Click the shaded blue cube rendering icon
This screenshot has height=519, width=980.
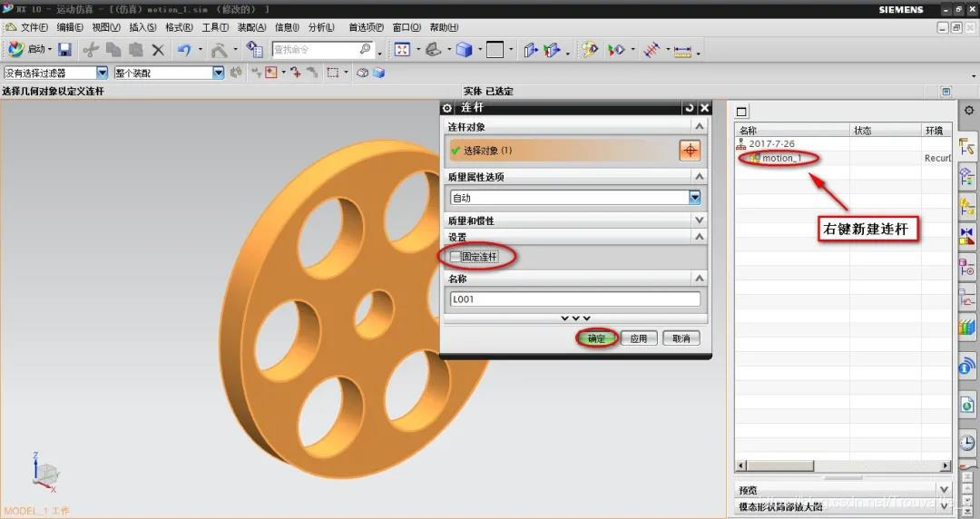(464, 49)
